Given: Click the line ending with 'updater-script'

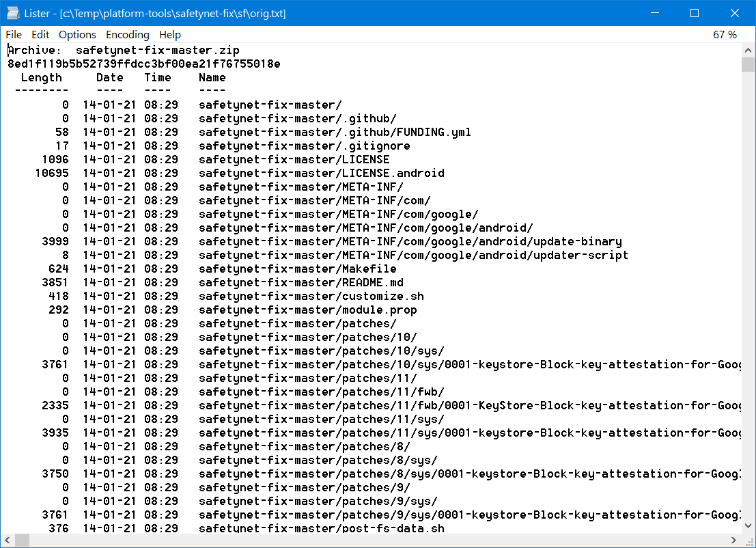Looking at the screenshot, I should (414, 255).
